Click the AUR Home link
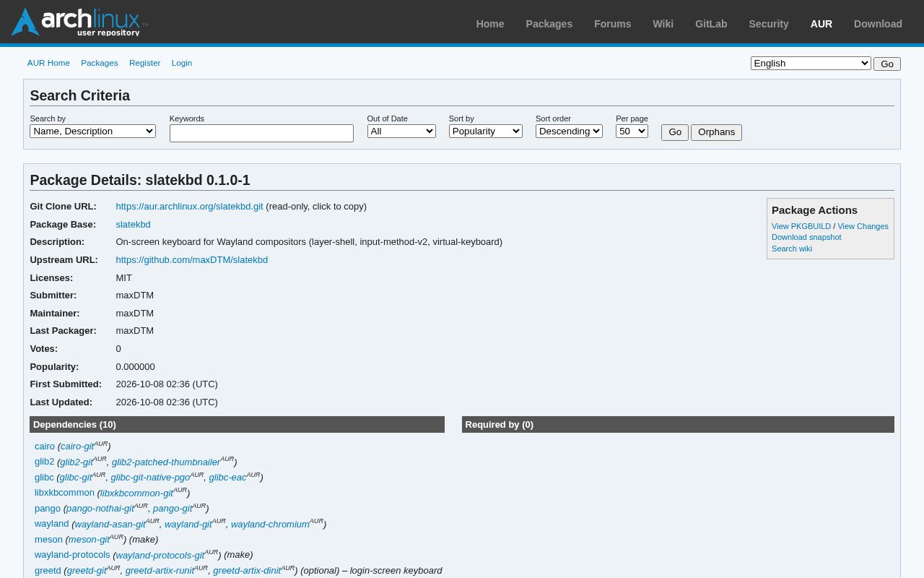Screen dimensions: 924x578 [48, 63]
